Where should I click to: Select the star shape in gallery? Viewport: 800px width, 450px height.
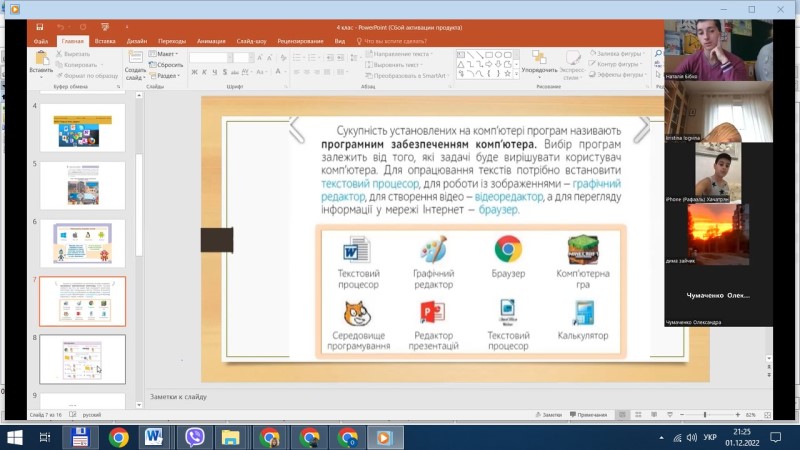click(507, 73)
